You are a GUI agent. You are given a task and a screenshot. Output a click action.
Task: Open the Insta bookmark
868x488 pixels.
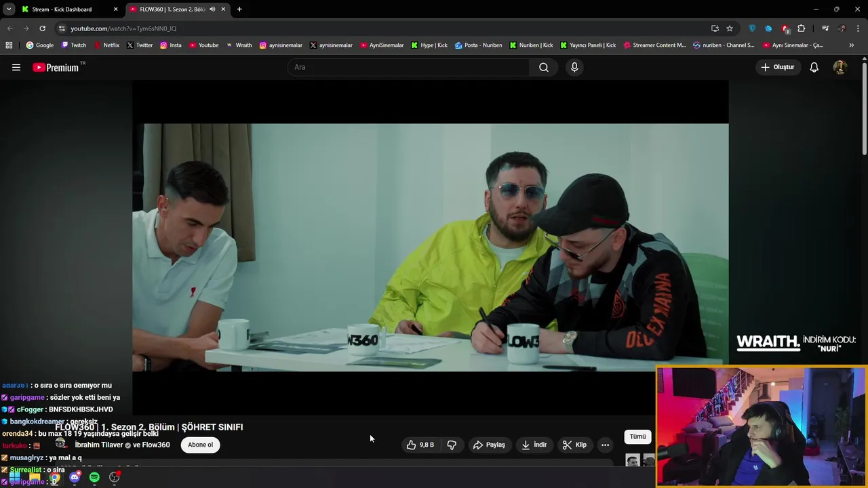[x=170, y=45]
